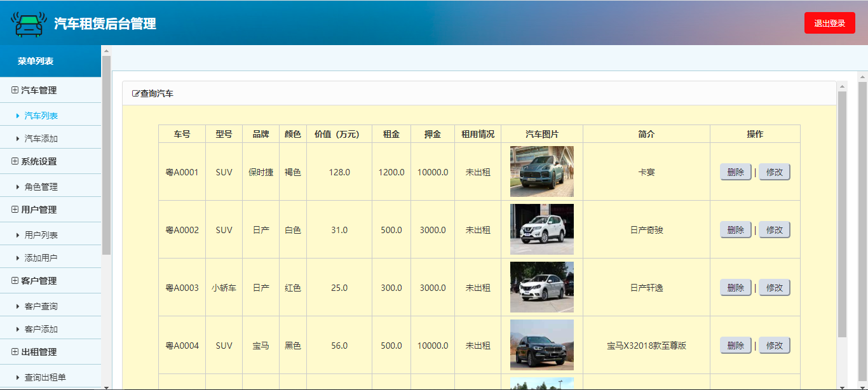View the car photo for 粤A0003

pos(542,287)
